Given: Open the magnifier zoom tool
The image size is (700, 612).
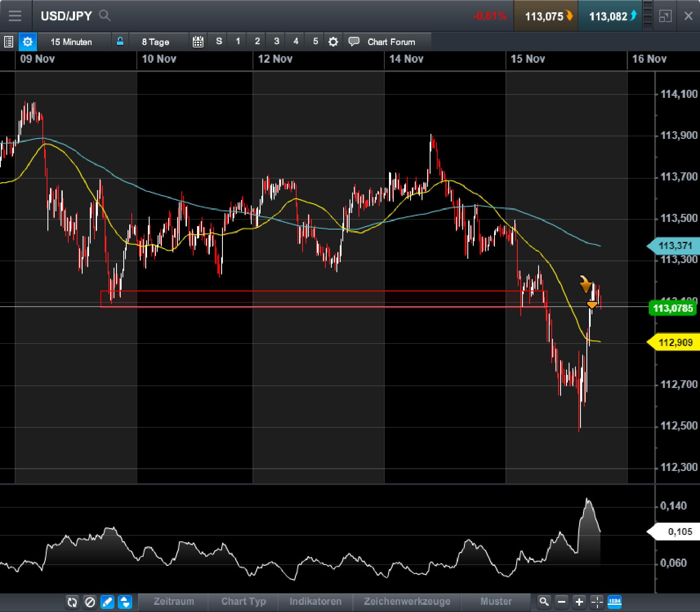Looking at the screenshot, I should tap(544, 601).
